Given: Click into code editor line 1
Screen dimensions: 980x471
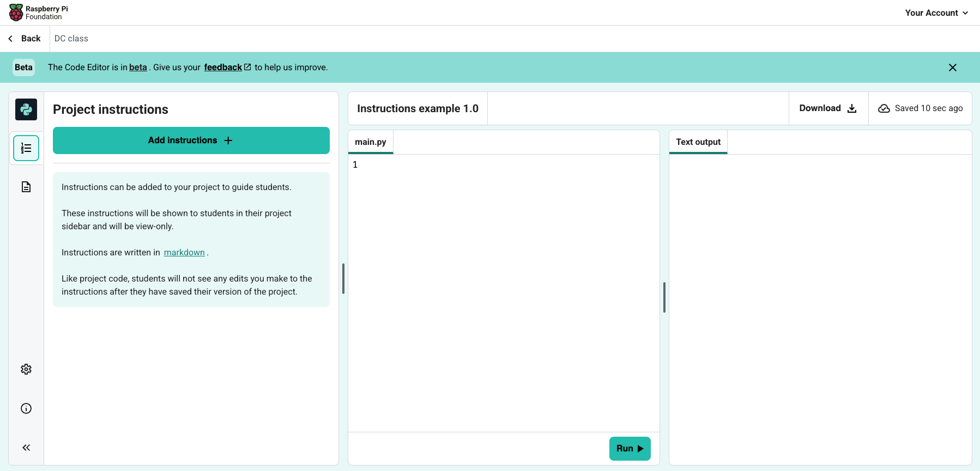Looking at the screenshot, I should point(501,165).
